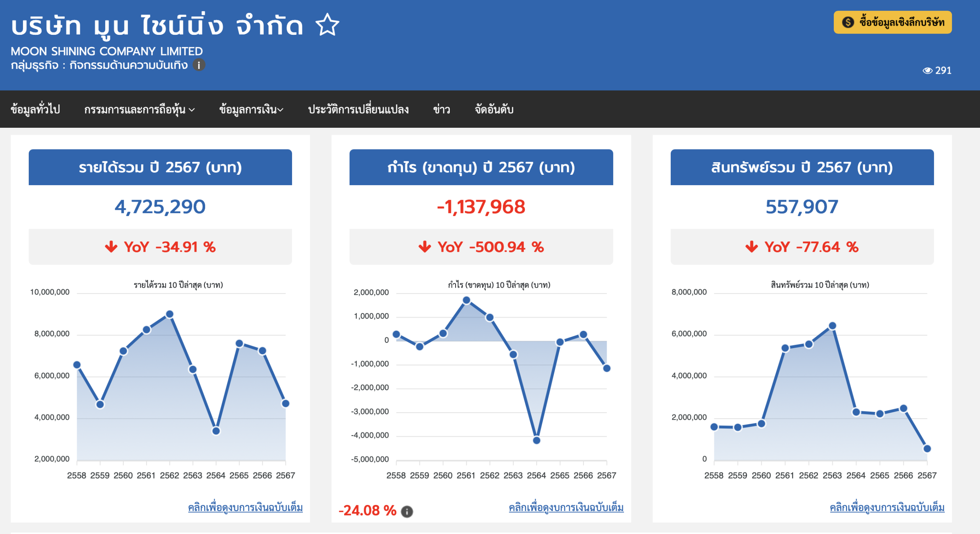
Task: Expand กรรมการและการถือหุ้น dropdown menu
Action: [x=139, y=110]
